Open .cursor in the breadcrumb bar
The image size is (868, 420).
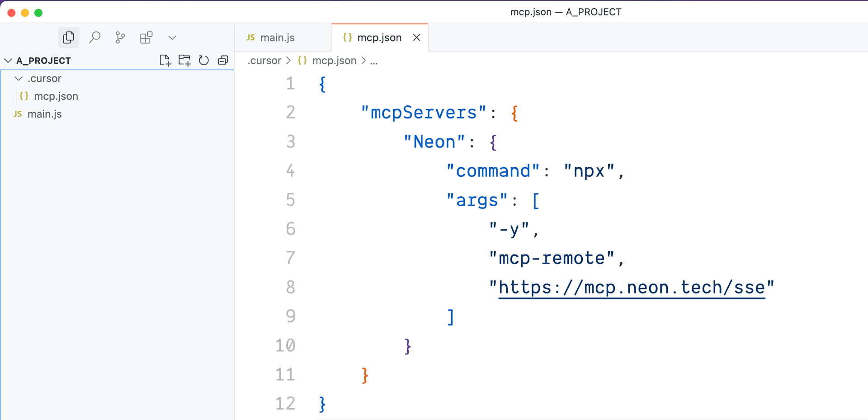pyautogui.click(x=264, y=60)
